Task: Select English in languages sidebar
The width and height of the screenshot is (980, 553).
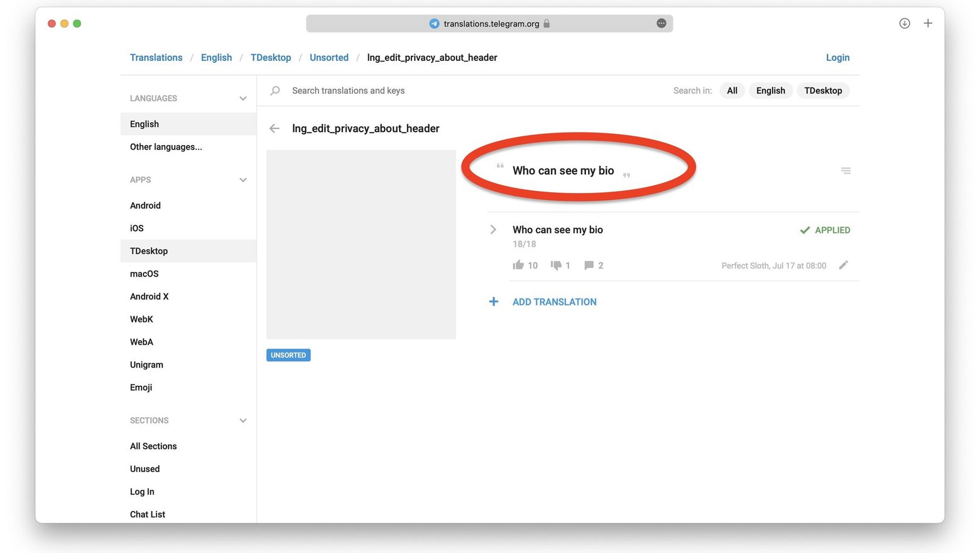Action: point(188,124)
